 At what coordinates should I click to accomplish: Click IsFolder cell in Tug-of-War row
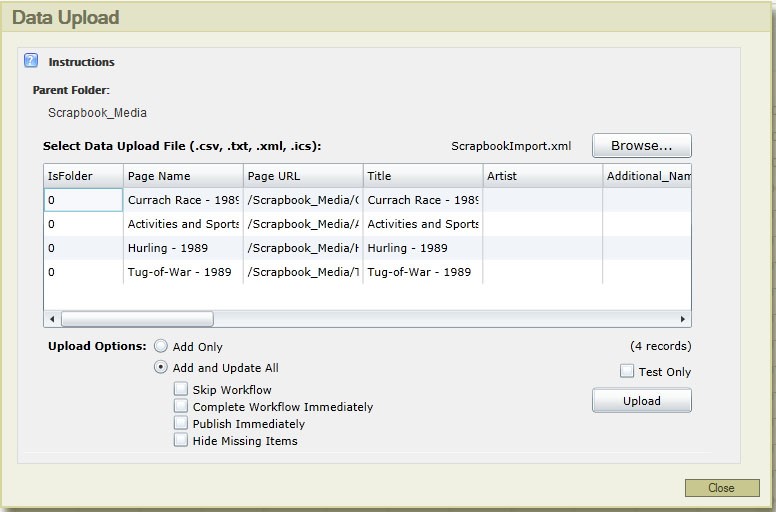pyautogui.click(x=83, y=272)
